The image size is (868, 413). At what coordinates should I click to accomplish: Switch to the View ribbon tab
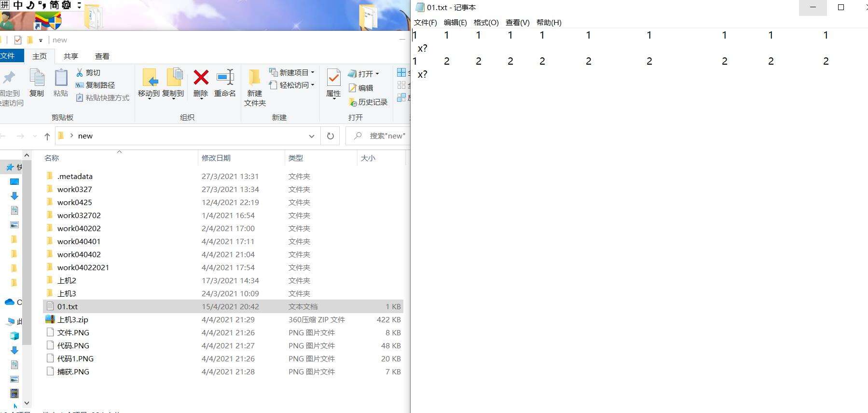(102, 56)
